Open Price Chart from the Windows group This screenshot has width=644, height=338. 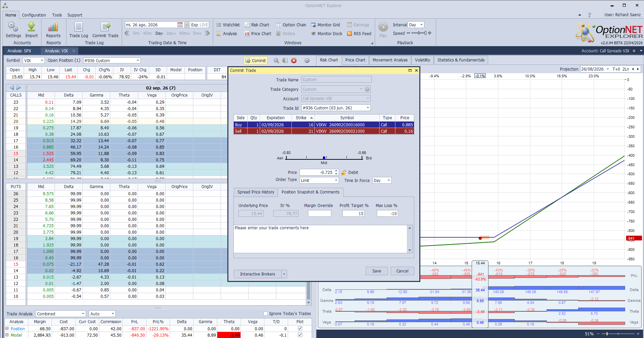pos(258,33)
